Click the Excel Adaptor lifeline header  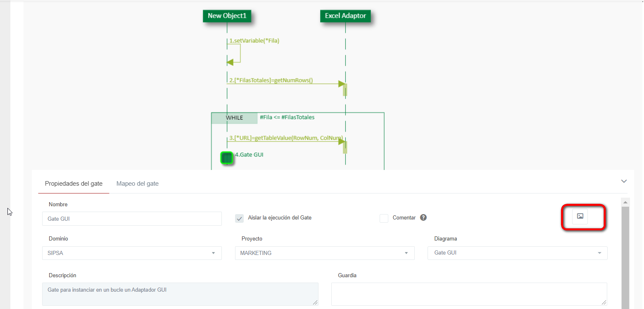pos(345,16)
